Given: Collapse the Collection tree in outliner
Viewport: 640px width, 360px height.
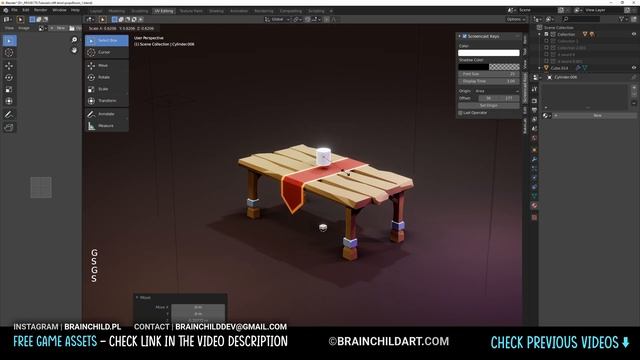Looking at the screenshot, I should click(540, 34).
